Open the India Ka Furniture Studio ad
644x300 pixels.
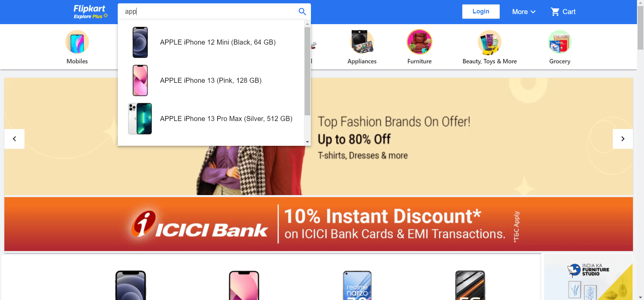click(588, 277)
